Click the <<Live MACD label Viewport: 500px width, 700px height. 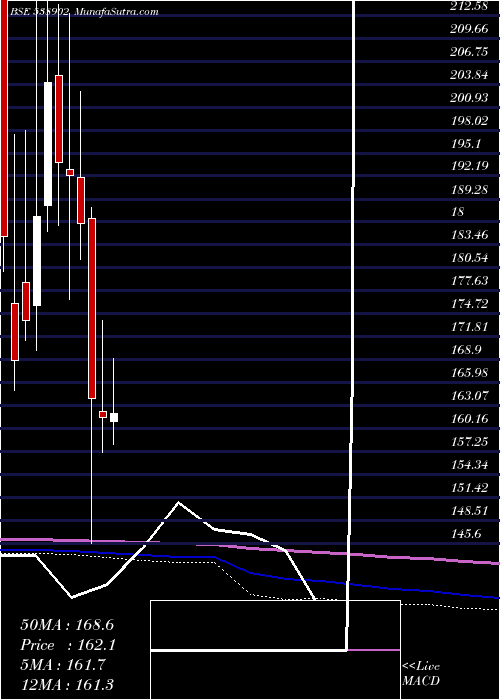point(421,673)
